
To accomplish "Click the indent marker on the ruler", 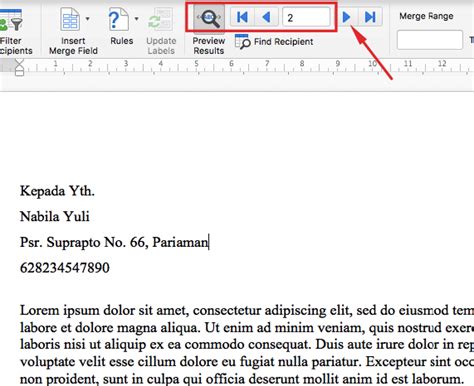I will point(19,67).
